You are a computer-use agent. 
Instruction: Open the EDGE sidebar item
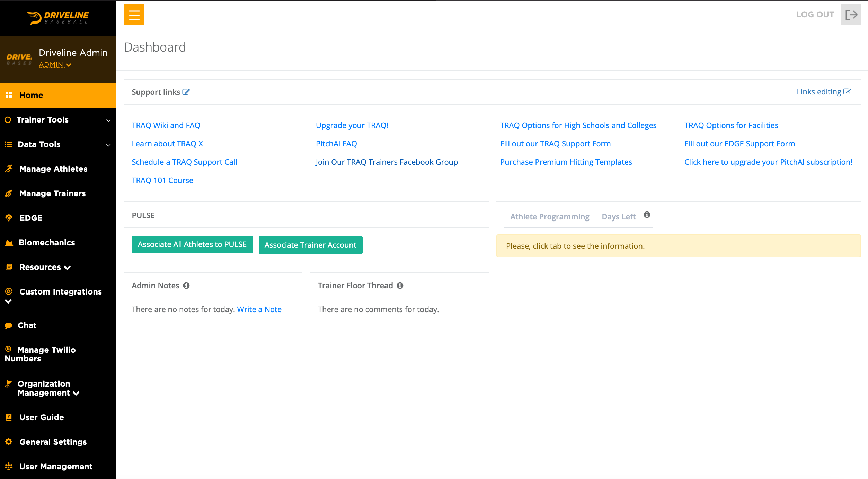[x=58, y=218]
